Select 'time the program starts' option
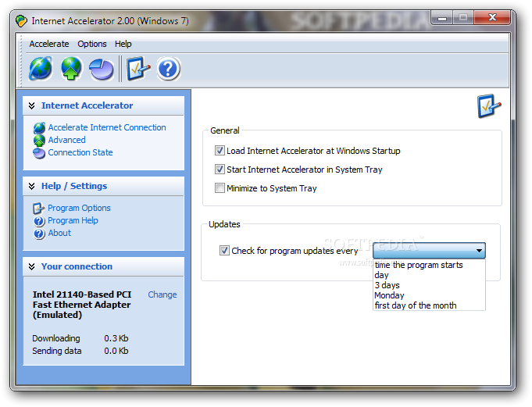This screenshot has width=532, height=407. tap(429, 265)
